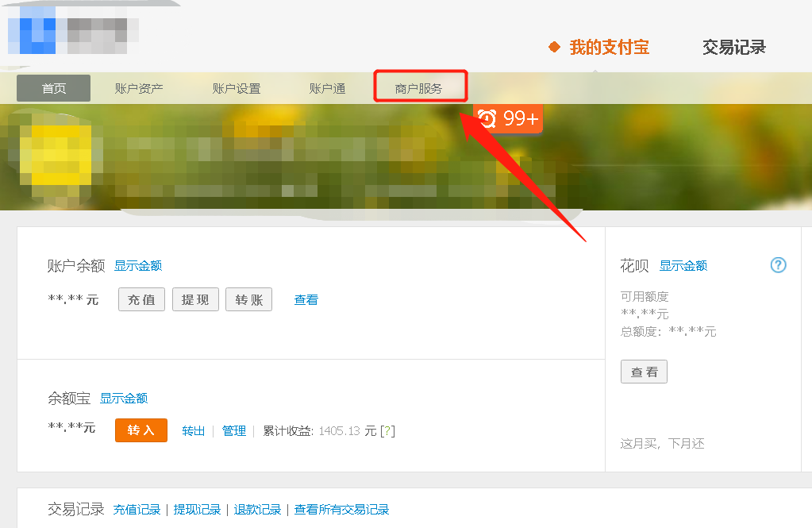Open the 账户设置 tab
The width and height of the screenshot is (812, 528).
(x=236, y=88)
